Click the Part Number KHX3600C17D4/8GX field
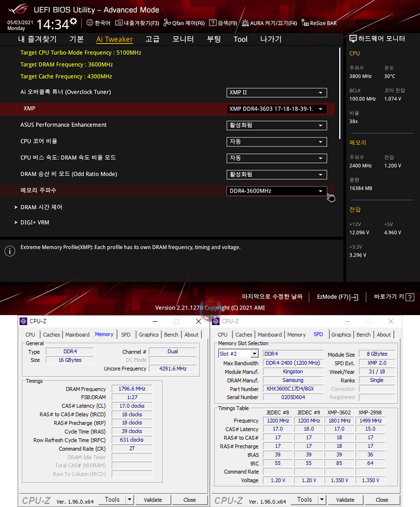 (x=293, y=389)
